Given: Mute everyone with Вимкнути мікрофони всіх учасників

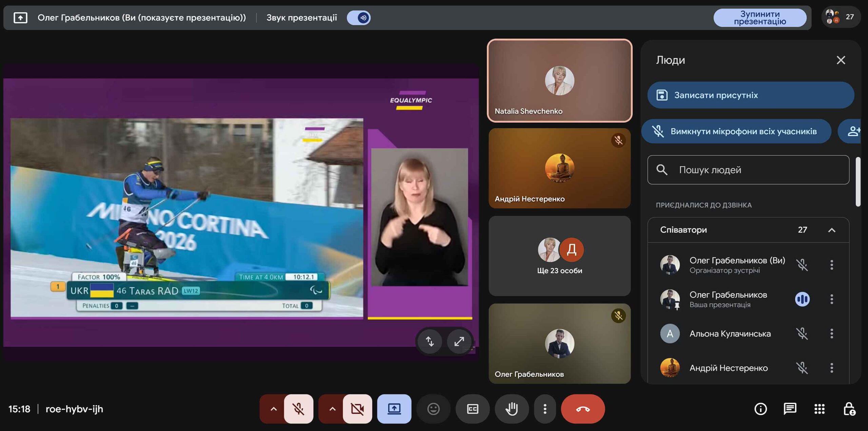Looking at the screenshot, I should (x=736, y=131).
